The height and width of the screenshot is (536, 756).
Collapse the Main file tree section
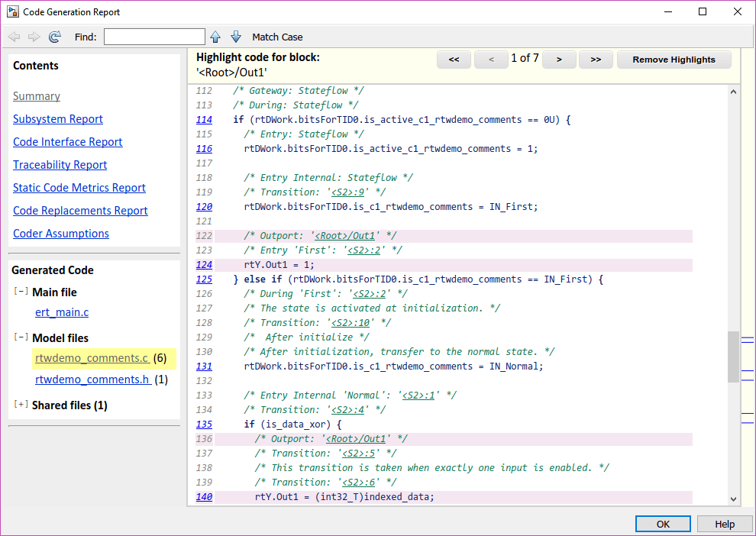21,292
